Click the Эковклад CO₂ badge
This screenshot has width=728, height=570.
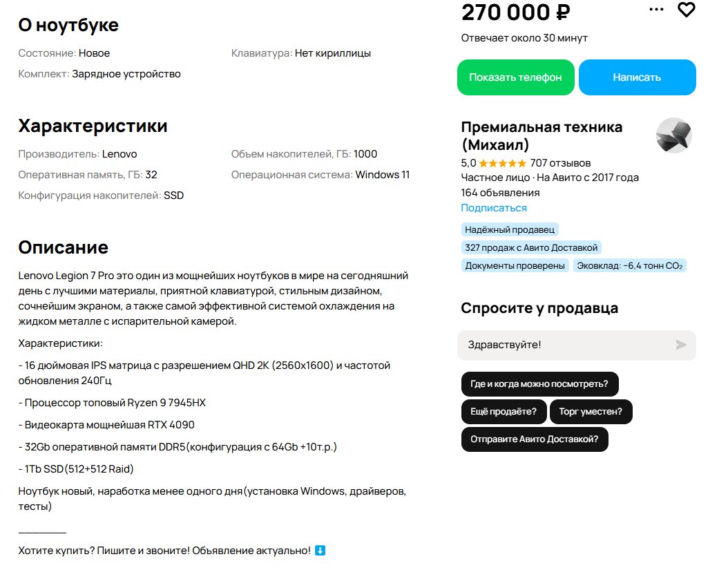[x=629, y=266]
